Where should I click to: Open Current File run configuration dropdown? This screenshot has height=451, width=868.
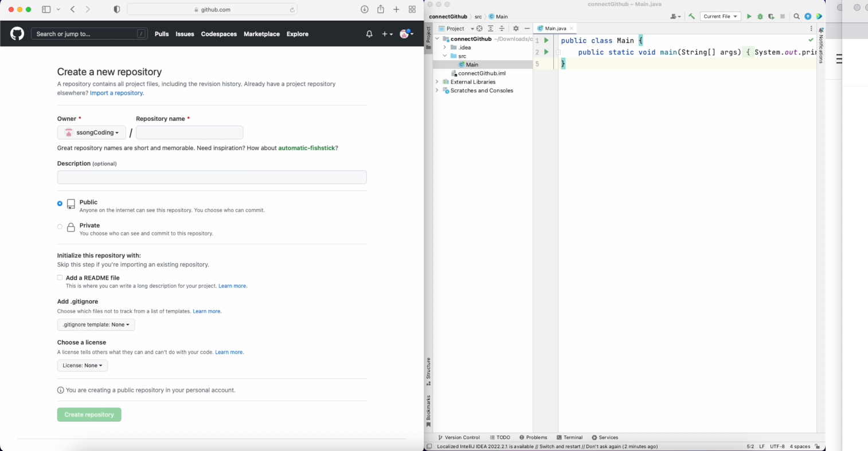click(721, 17)
